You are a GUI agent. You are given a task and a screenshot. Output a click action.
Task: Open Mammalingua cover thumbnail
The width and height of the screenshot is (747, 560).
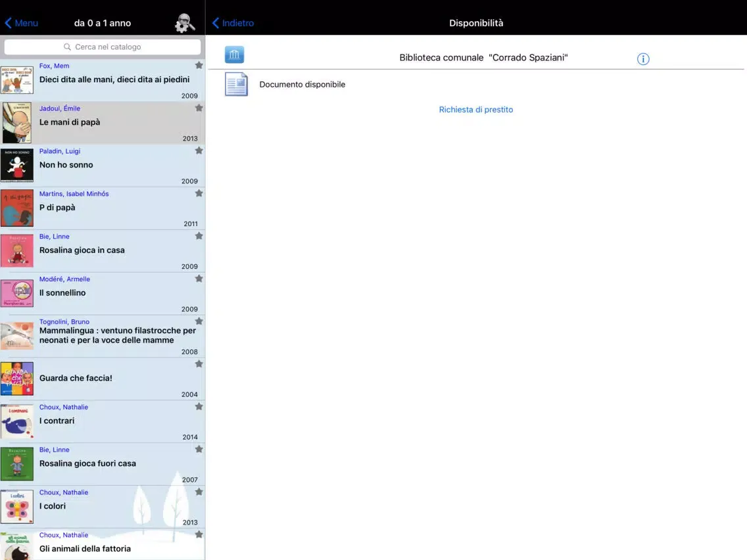17,336
